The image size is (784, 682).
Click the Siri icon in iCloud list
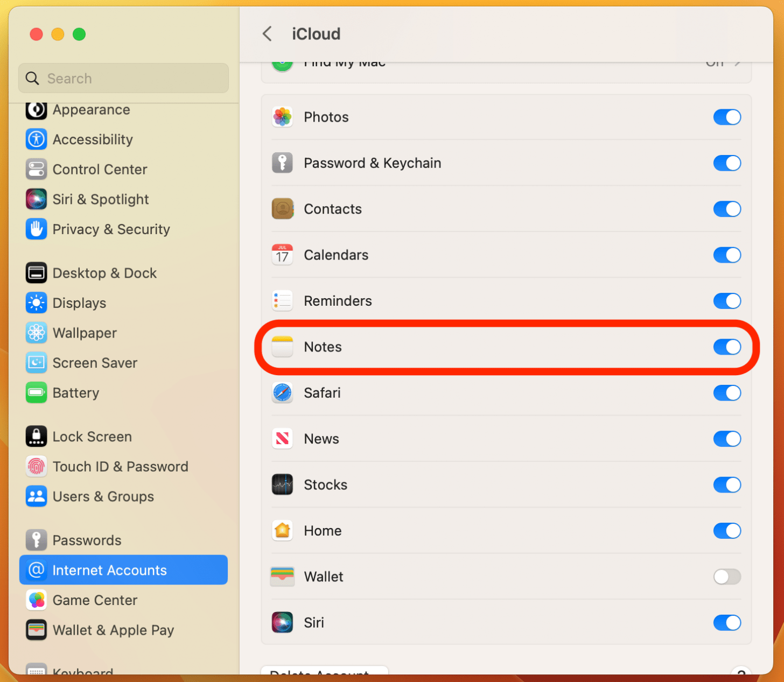pyautogui.click(x=282, y=622)
